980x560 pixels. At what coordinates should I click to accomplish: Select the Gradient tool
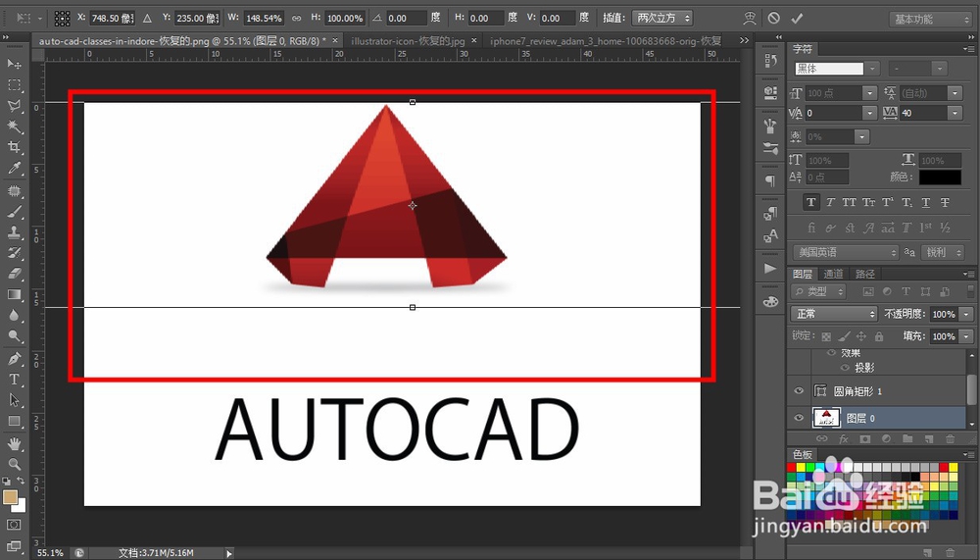click(14, 294)
